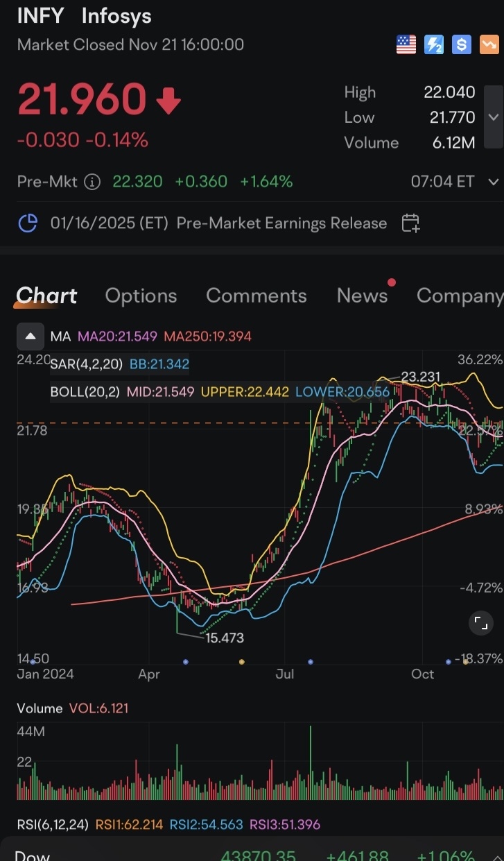The width and height of the screenshot is (504, 861).
Task: Open the Pre-Mkt info circle icon
Action: 92,182
